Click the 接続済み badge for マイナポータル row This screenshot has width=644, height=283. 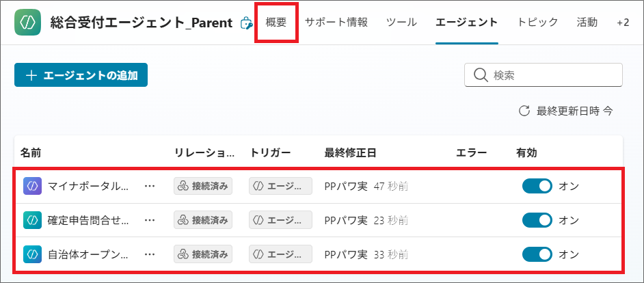pyautogui.click(x=203, y=186)
